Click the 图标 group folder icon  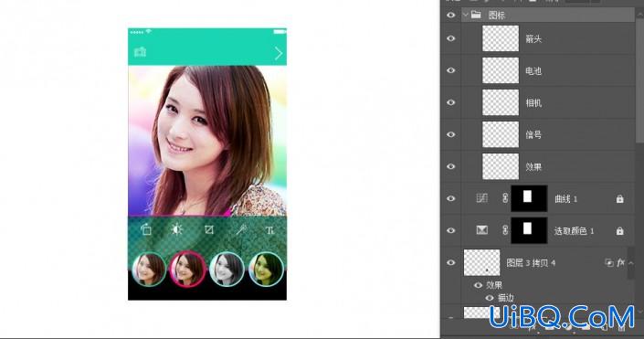coord(476,16)
